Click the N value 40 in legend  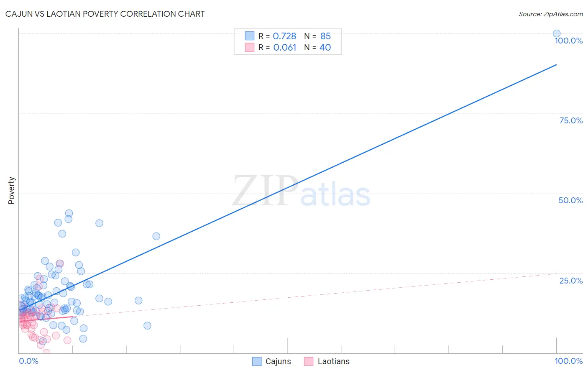(325, 47)
